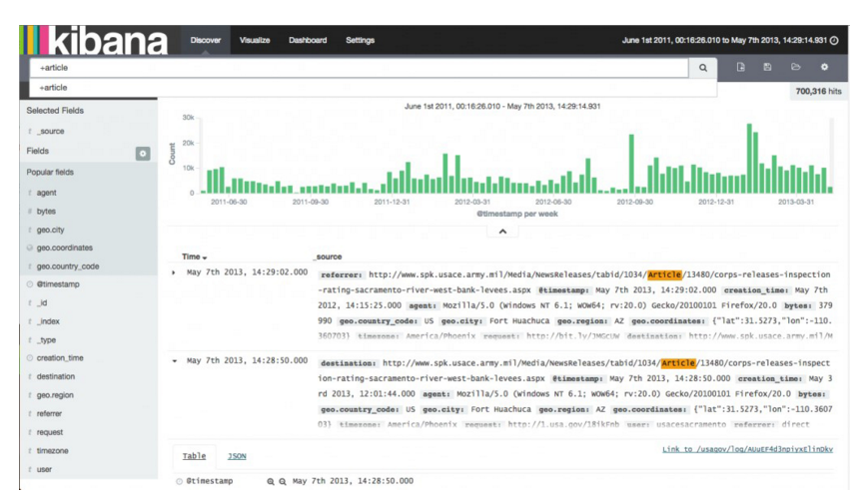Image resolution: width=868 pixels, height=497 pixels.
Task: Click the search magnifier button
Action: pos(702,68)
